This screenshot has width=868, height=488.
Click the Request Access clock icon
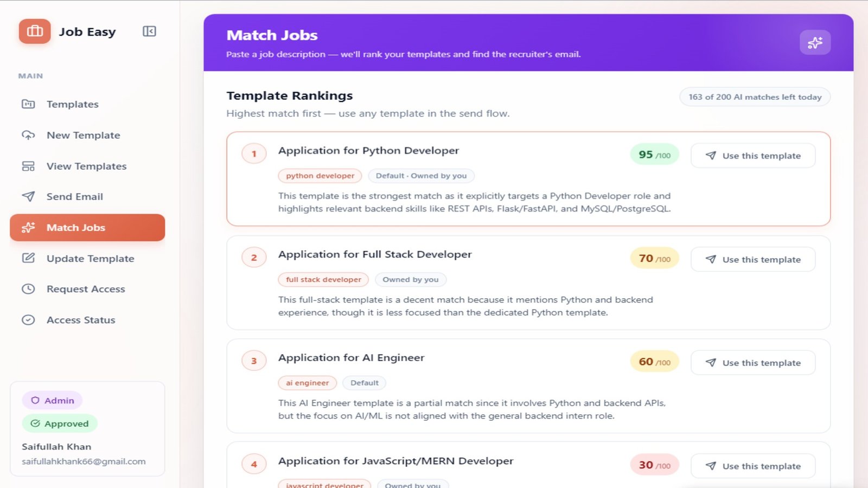[28, 289]
